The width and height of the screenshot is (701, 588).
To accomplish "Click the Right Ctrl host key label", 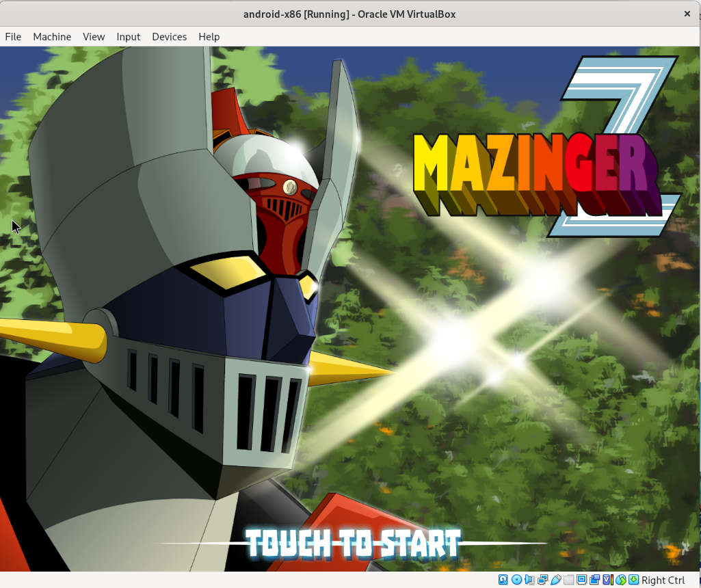I will (x=663, y=580).
